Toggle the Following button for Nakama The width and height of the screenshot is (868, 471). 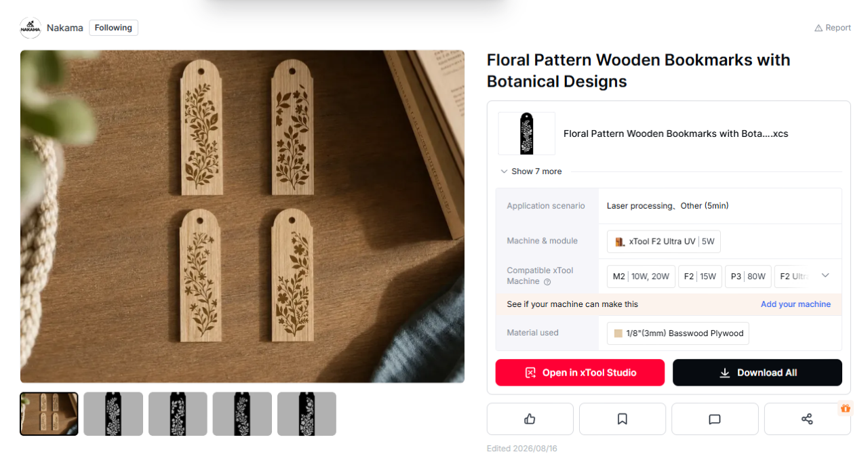point(113,28)
